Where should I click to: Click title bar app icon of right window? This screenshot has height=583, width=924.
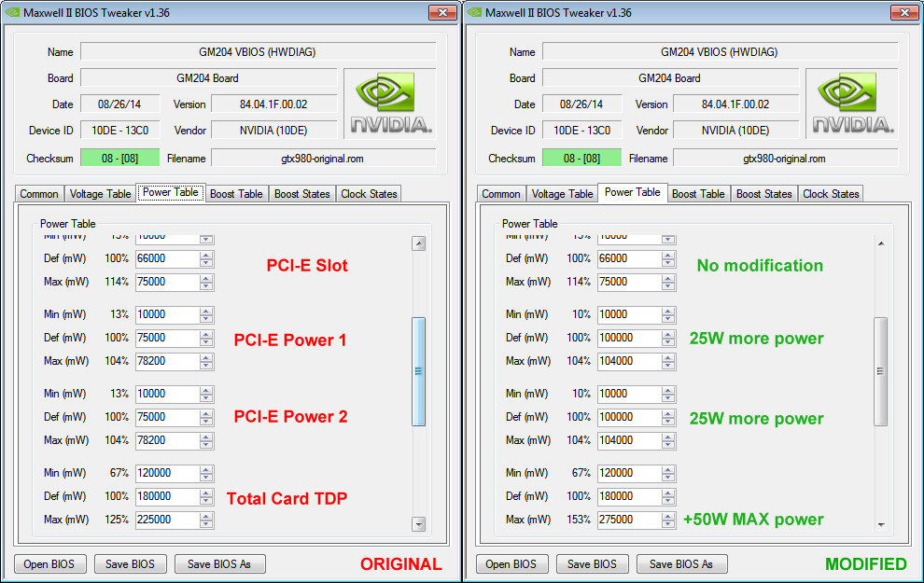(474, 12)
